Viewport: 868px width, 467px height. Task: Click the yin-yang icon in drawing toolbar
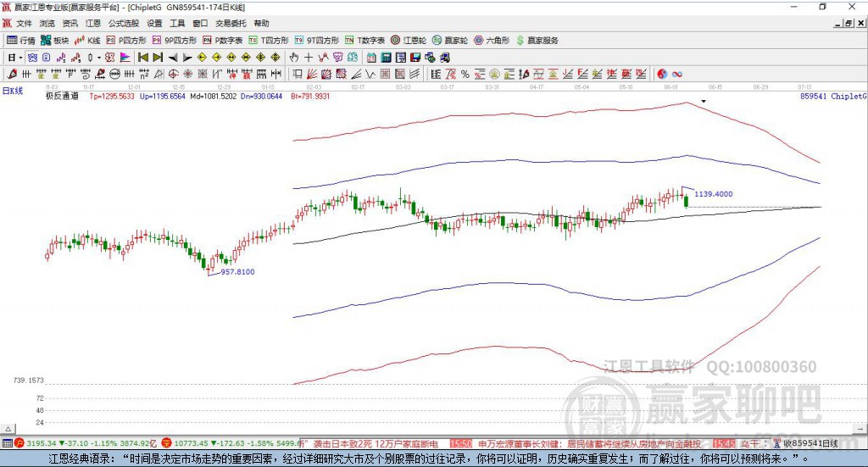pyautogui.click(x=662, y=74)
